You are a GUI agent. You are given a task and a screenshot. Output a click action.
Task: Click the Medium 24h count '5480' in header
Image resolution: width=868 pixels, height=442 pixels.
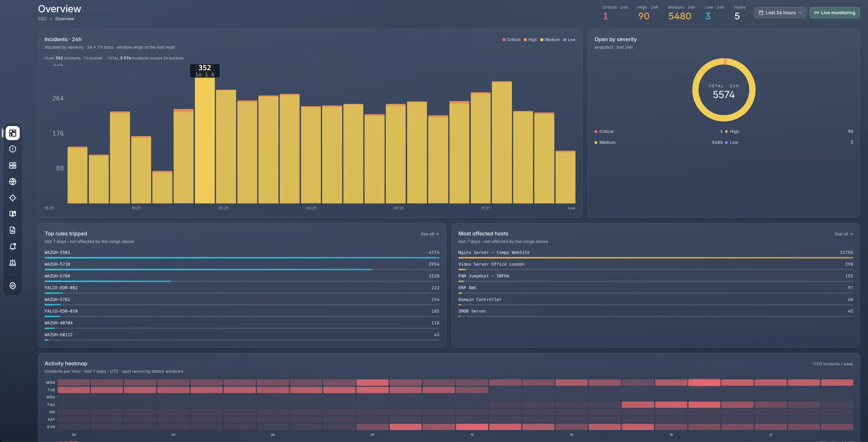680,16
